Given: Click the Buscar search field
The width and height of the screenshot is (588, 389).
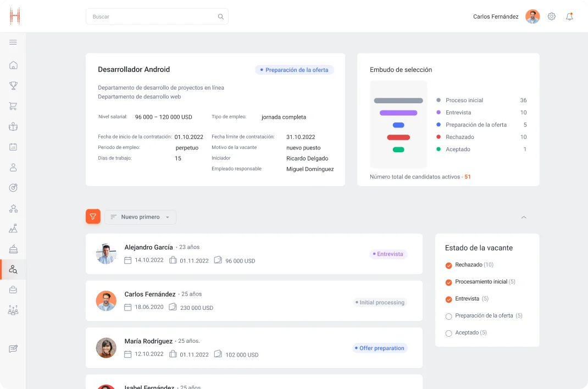Looking at the screenshot, I should point(154,16).
